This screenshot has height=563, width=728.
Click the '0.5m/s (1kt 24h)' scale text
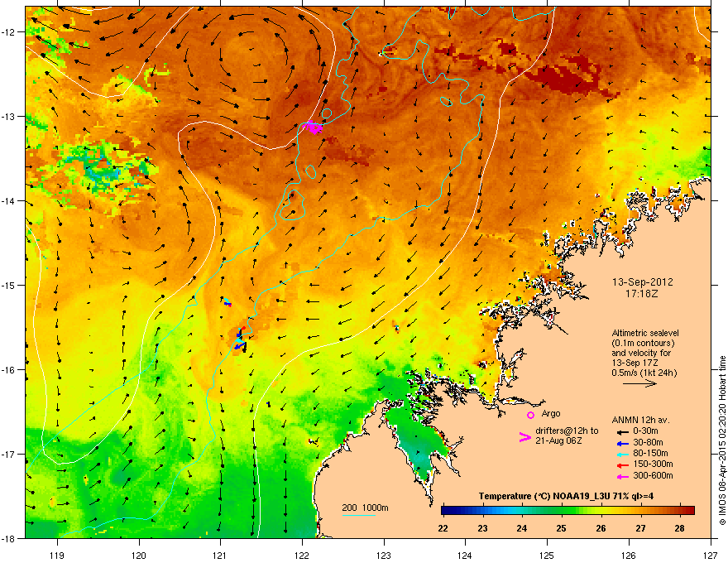pos(644,373)
